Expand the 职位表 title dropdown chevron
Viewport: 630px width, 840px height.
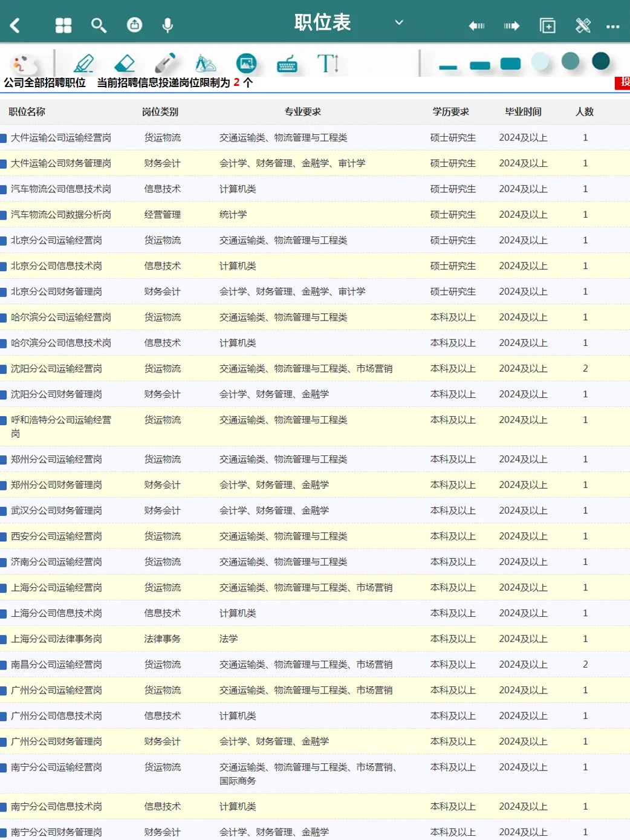click(x=399, y=22)
